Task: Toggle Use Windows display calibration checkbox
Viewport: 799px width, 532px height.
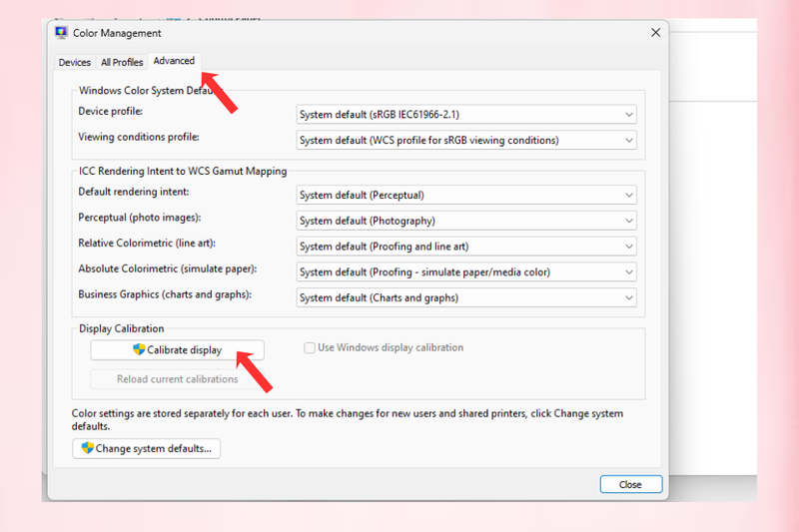Action: pyautogui.click(x=310, y=347)
